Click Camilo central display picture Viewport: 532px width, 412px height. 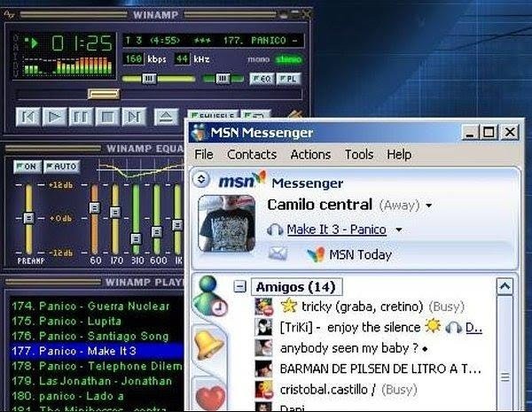(x=227, y=223)
